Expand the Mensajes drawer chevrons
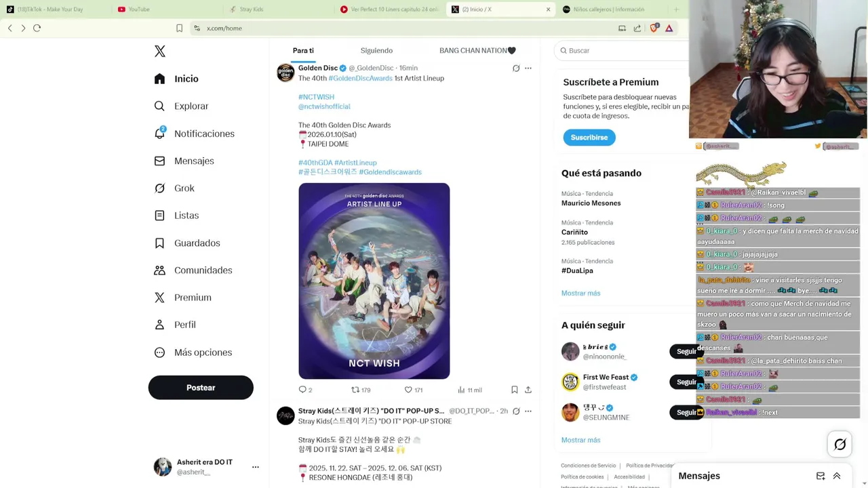Screen dimensions: 868x488 coord(837,476)
